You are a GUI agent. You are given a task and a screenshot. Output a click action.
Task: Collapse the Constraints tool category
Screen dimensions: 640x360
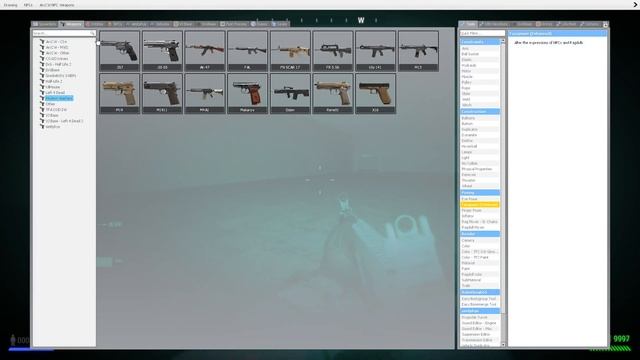480,42
